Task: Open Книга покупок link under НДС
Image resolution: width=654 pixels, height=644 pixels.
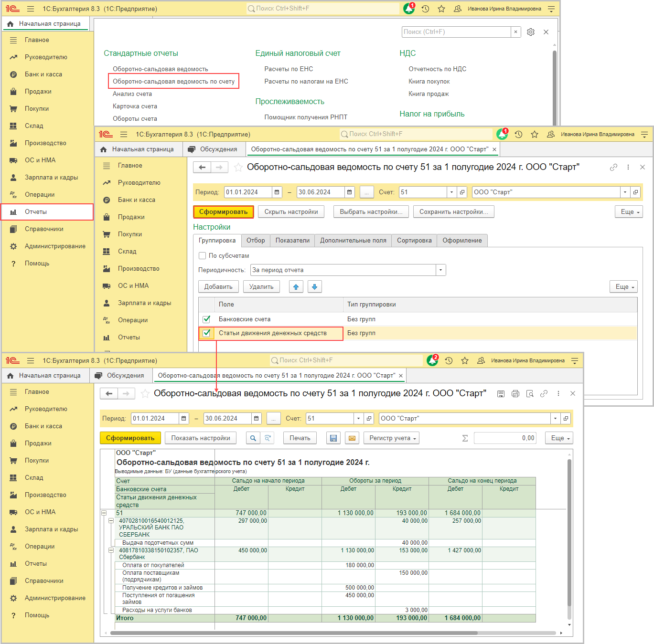Action: [x=429, y=82]
